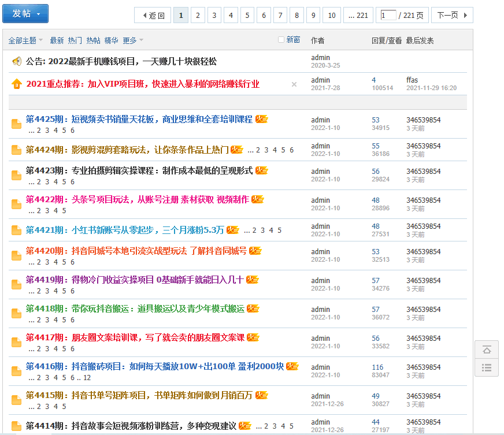
Task: Switch to the 最新 latest tab
Action: point(57,40)
